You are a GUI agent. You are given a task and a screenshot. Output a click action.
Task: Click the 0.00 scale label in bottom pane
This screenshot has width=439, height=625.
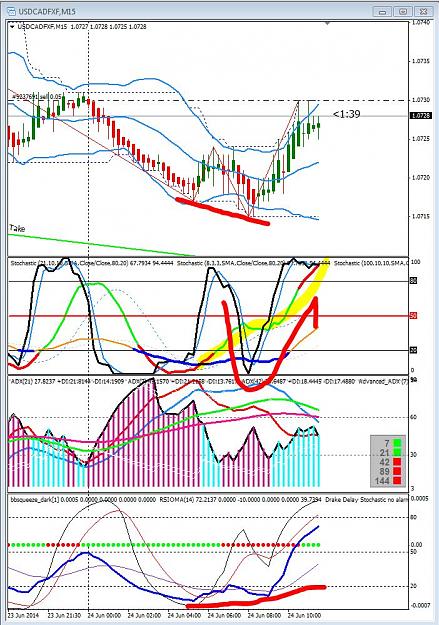coord(416,545)
